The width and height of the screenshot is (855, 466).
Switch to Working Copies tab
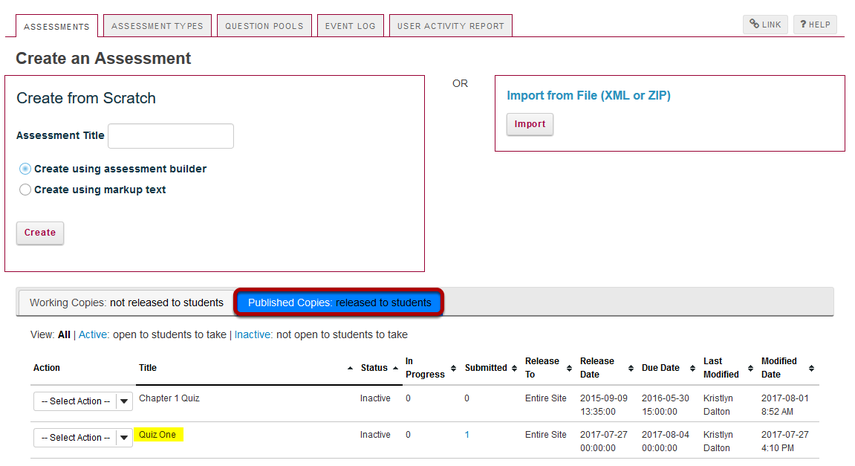tap(127, 302)
